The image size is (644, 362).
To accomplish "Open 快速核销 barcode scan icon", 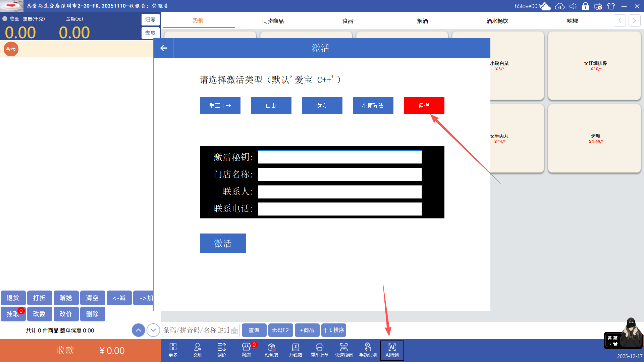I will point(343,350).
